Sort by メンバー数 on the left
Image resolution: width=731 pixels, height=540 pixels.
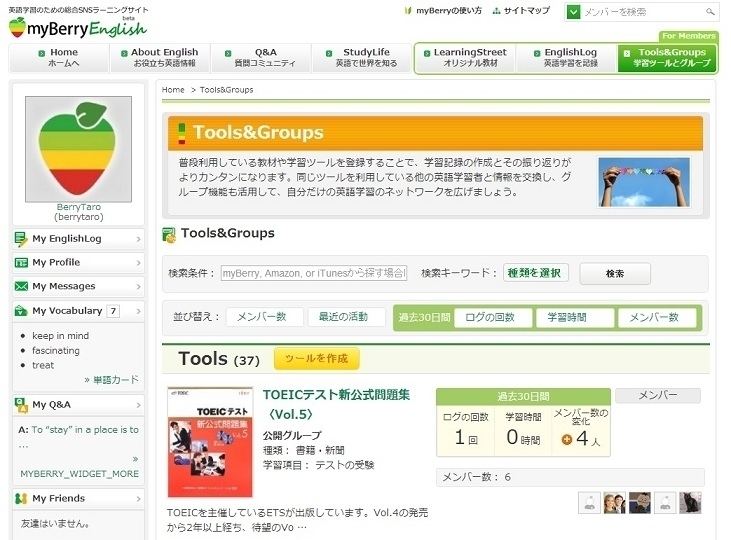click(265, 317)
